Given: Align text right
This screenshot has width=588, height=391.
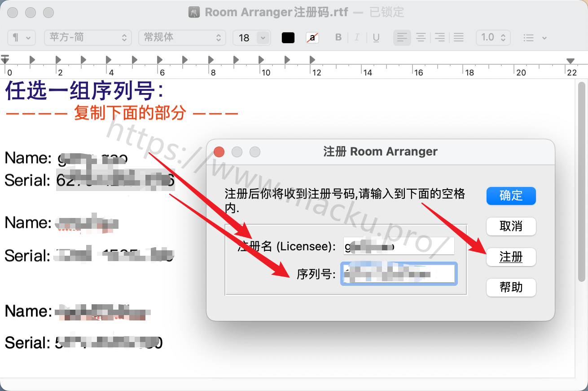Looking at the screenshot, I should (440, 38).
